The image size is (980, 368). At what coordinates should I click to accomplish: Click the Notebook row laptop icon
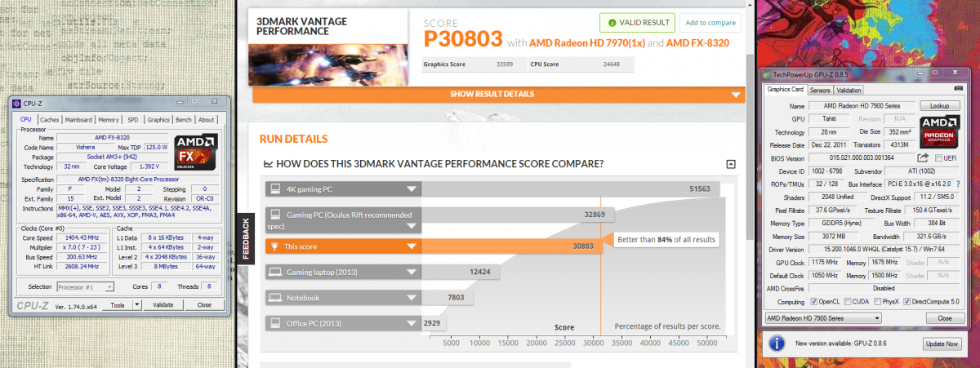[275, 299]
